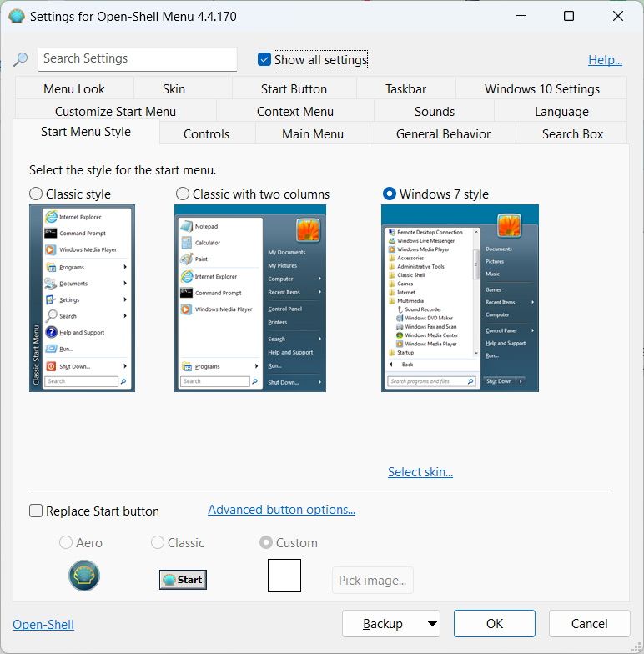644x654 pixels.
Task: Switch to the Menu Look tab
Action: [x=74, y=88]
